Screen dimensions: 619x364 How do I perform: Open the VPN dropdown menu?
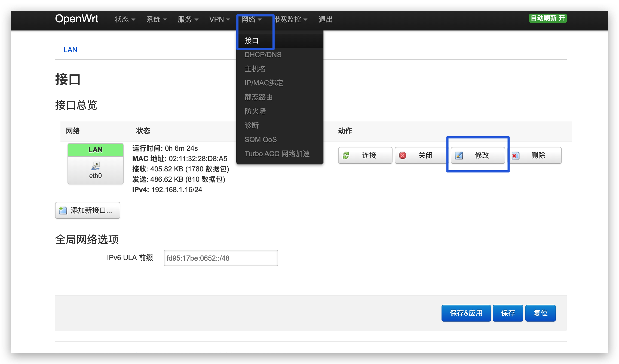219,19
